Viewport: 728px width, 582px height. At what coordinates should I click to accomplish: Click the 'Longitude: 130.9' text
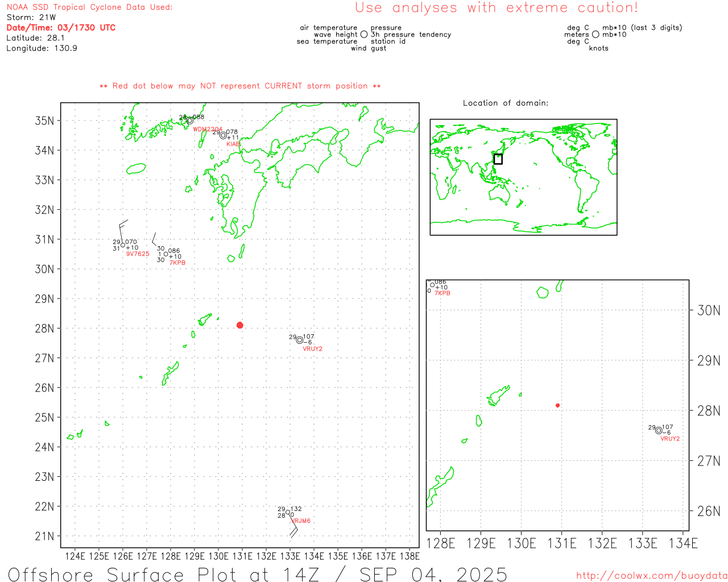[x=42, y=48]
